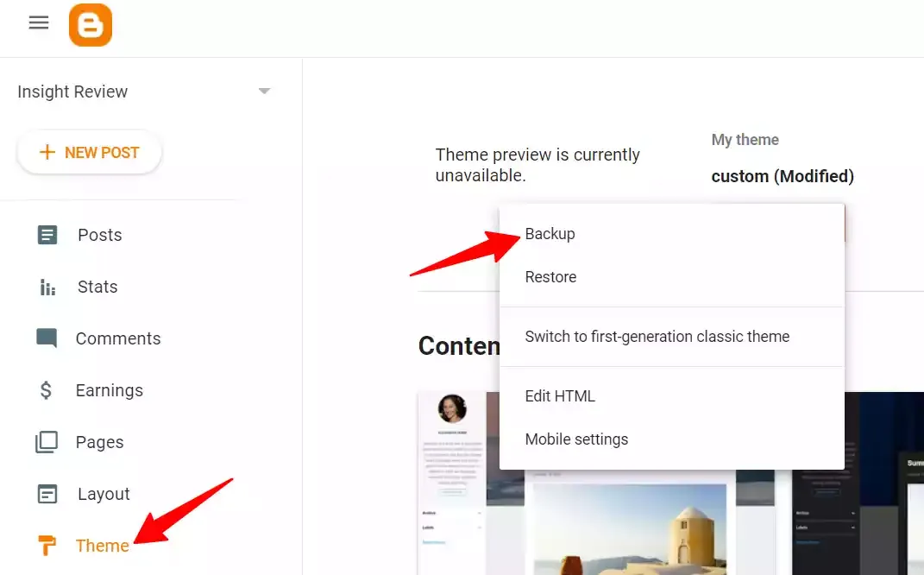Open Mobile settings from the menu
Screen dimensions: 924x575
672,439
